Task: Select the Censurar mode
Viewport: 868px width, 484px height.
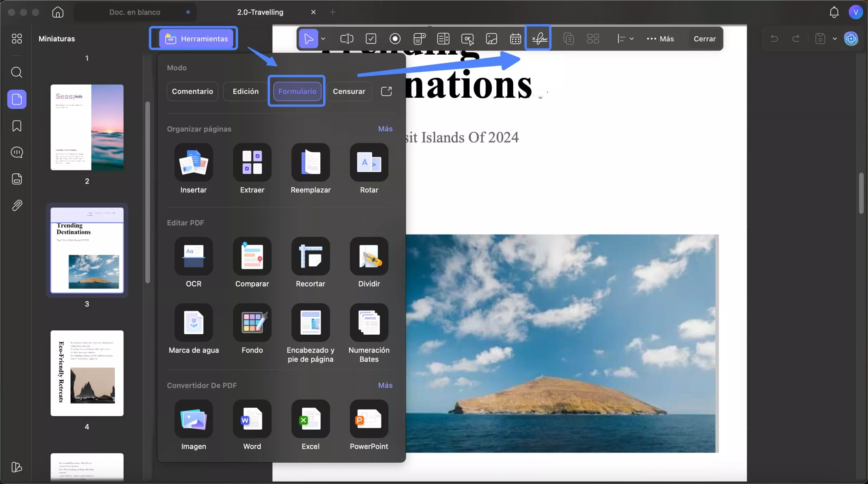Action: pyautogui.click(x=349, y=91)
